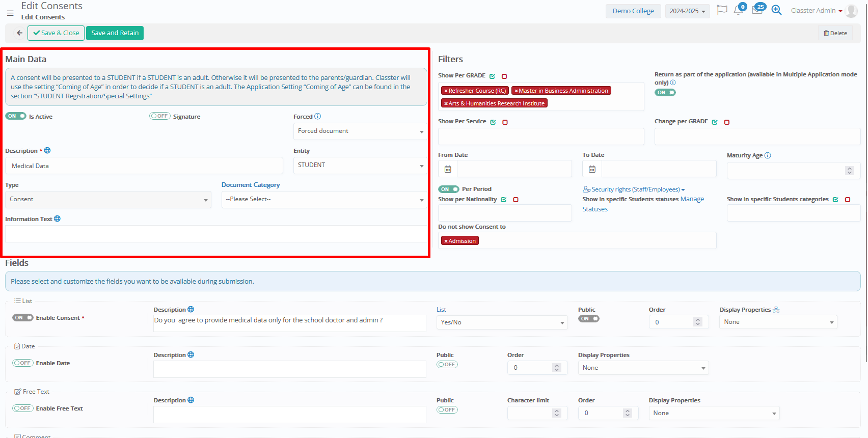Click translation globe next to Information Text

pos(58,219)
